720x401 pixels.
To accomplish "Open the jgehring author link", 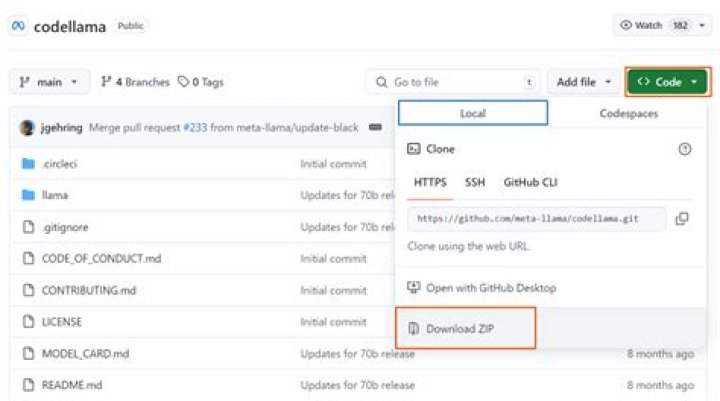I will (62, 127).
